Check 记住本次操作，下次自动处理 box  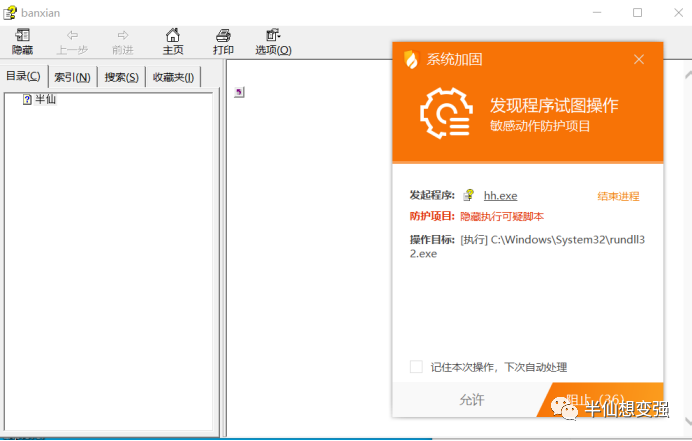point(416,366)
